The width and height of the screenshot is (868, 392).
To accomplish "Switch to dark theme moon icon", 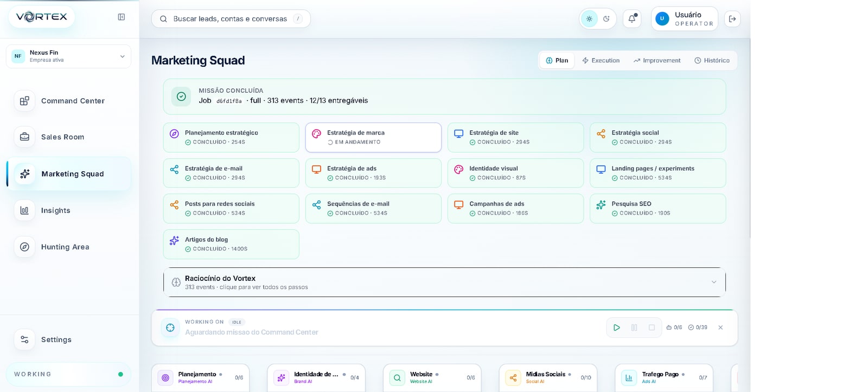I will 607,19.
